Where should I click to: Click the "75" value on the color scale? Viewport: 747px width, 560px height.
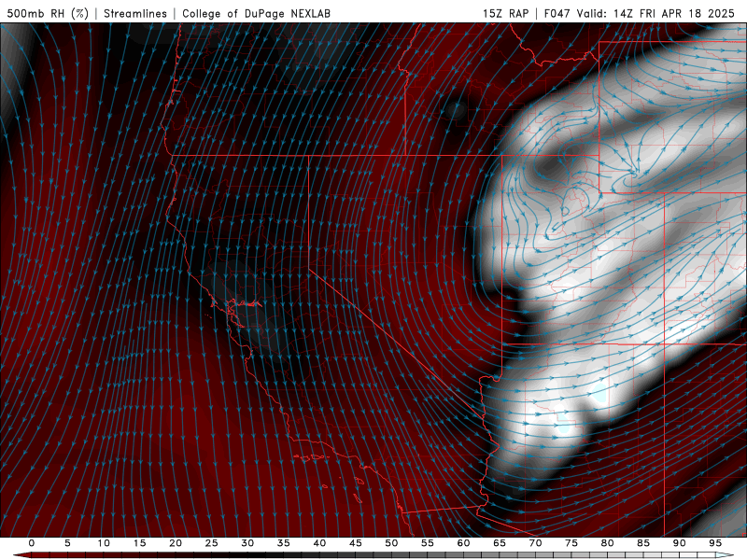coord(571,543)
